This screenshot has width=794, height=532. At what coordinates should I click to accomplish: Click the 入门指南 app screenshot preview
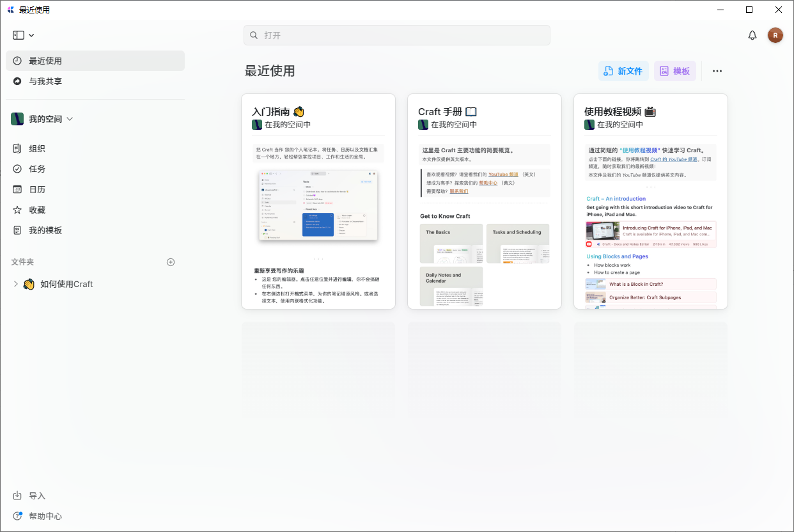click(318, 206)
